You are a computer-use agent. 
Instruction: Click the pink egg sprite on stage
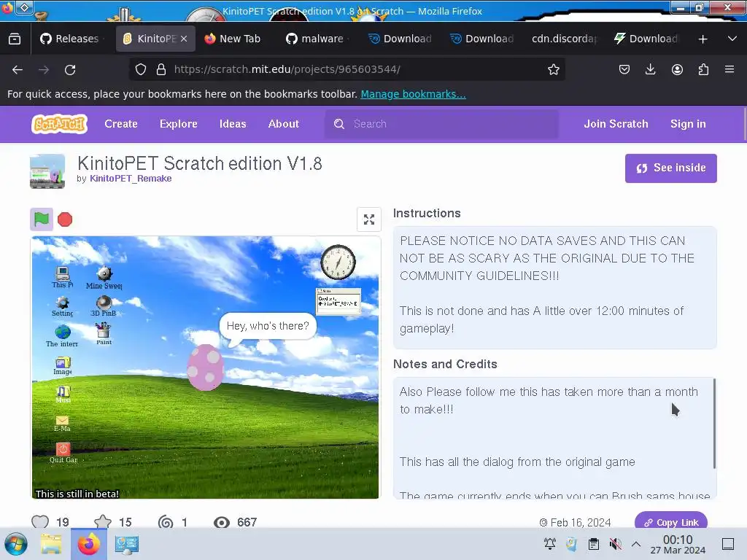tap(205, 367)
